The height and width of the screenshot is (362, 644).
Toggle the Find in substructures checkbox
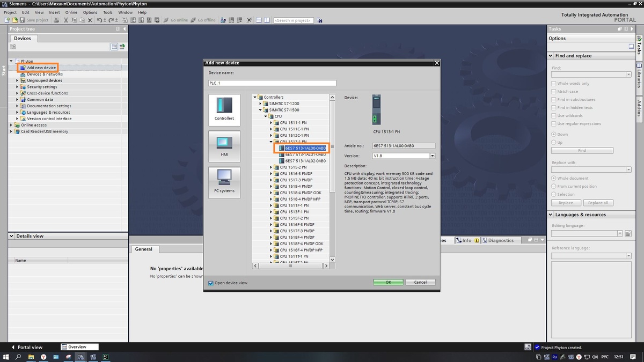(x=554, y=100)
